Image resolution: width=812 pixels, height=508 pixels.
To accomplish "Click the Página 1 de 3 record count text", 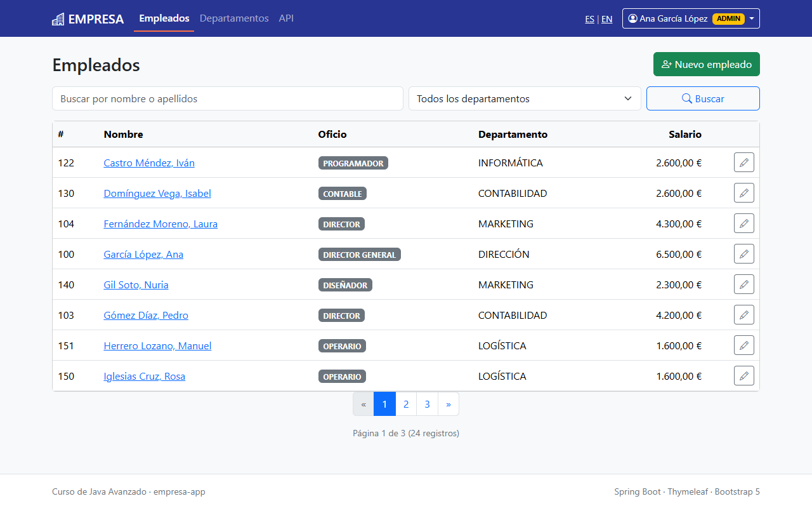I will pos(406,433).
